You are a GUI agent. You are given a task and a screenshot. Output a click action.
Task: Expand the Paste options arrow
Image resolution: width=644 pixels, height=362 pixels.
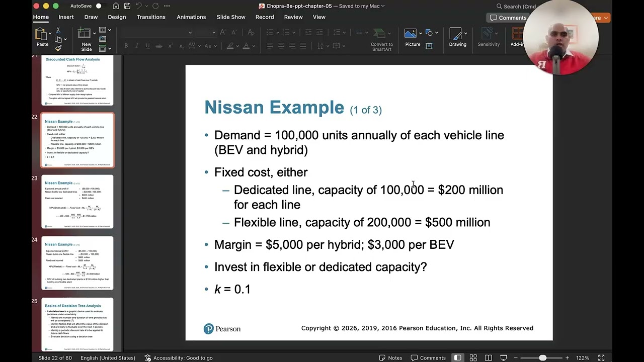coord(50,33)
